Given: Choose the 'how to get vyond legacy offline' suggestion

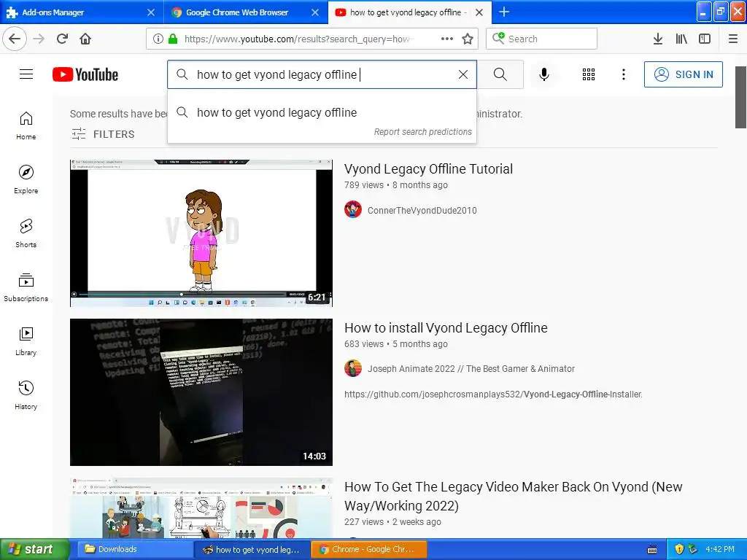Looking at the screenshot, I should point(322,112).
